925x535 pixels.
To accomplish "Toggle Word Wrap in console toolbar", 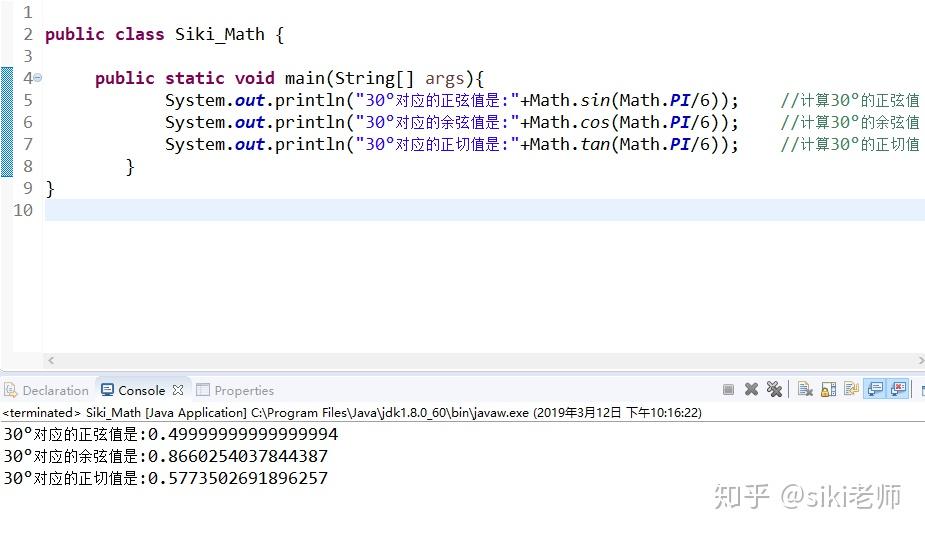I will (851, 389).
